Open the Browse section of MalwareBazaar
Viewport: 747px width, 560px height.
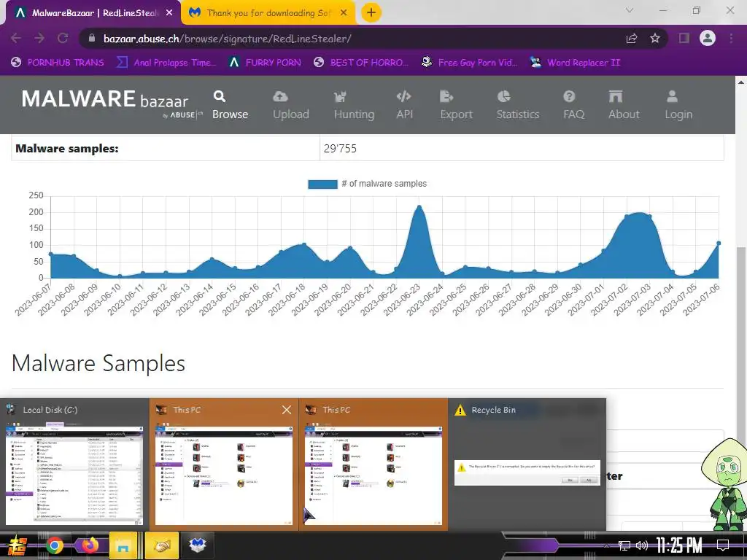(x=230, y=105)
